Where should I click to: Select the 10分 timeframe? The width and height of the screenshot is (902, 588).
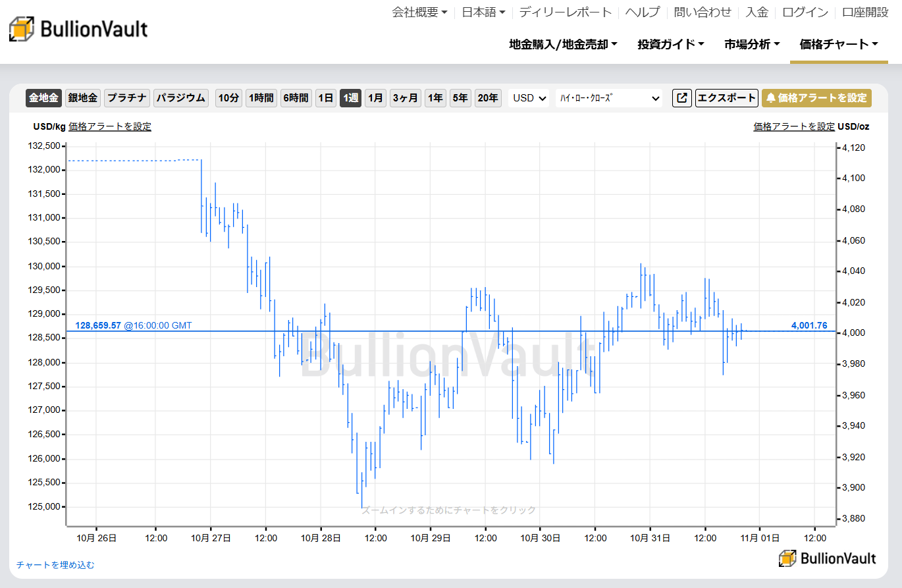tap(228, 97)
